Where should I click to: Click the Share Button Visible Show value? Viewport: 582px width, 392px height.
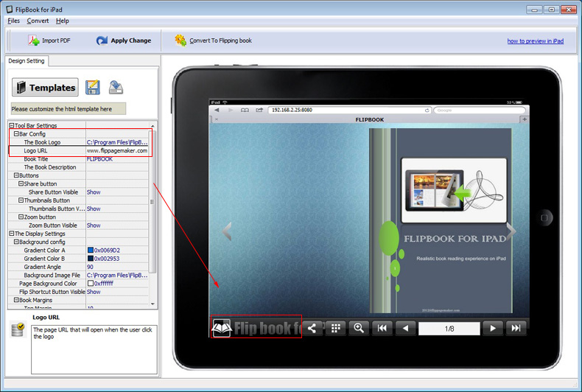(x=94, y=192)
